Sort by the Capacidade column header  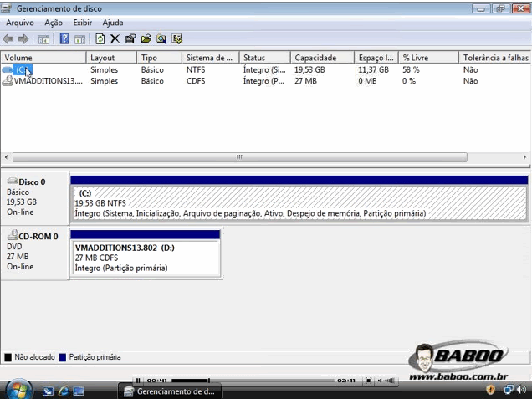click(x=323, y=58)
